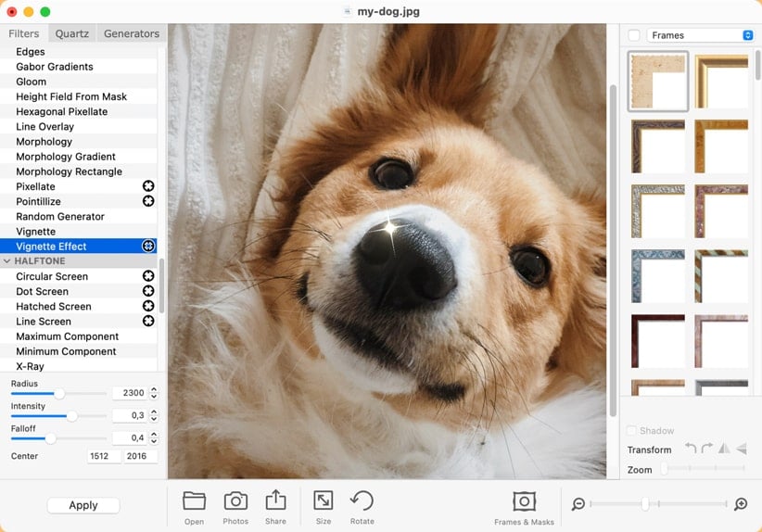The height and width of the screenshot is (532, 762).
Task: Click the Rotate icon
Action: [x=362, y=501]
